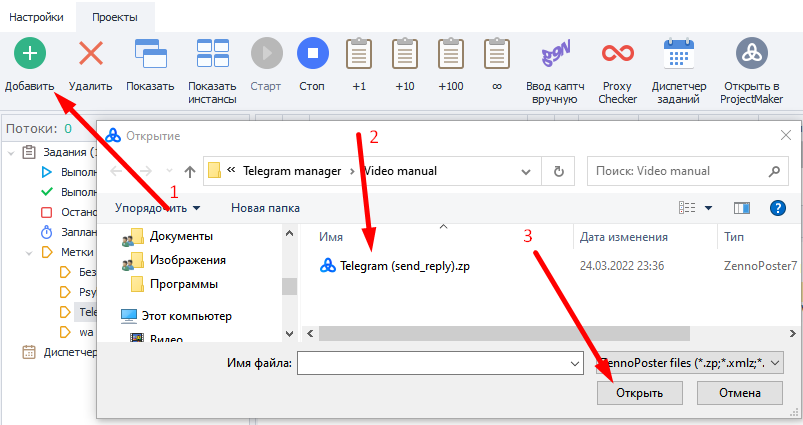Click the change view layout icon
Screen dimensions: 803x425
[687, 208]
